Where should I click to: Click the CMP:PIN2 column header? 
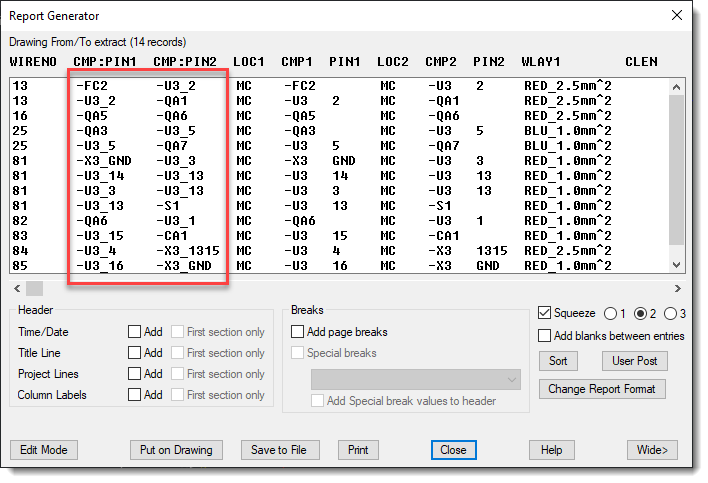click(x=185, y=61)
